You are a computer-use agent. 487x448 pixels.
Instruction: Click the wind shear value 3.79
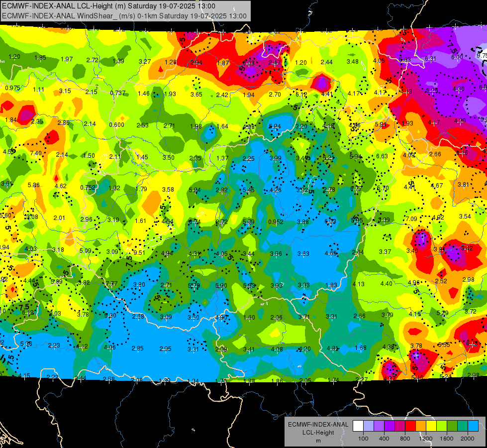tap(388, 315)
